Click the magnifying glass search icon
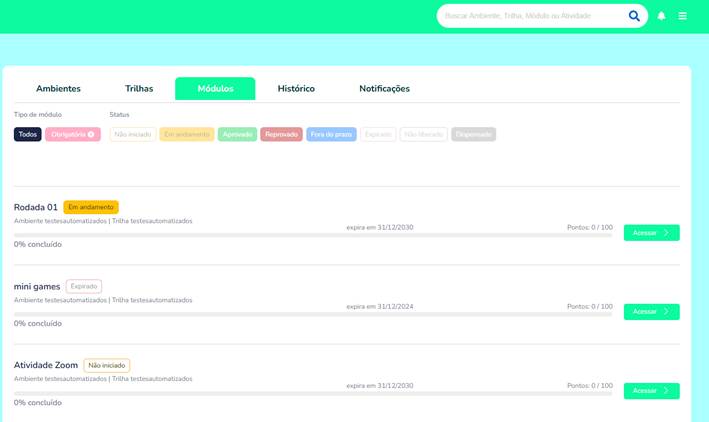 634,16
